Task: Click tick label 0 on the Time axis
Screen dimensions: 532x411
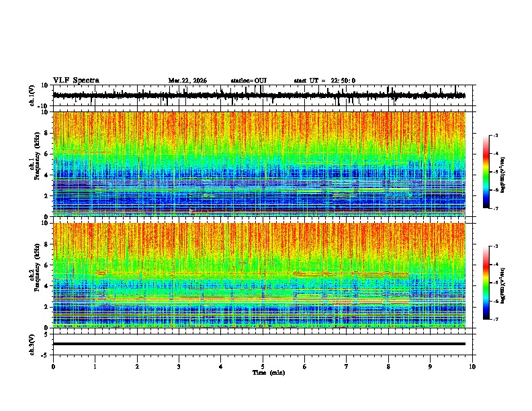Action: 53,367
